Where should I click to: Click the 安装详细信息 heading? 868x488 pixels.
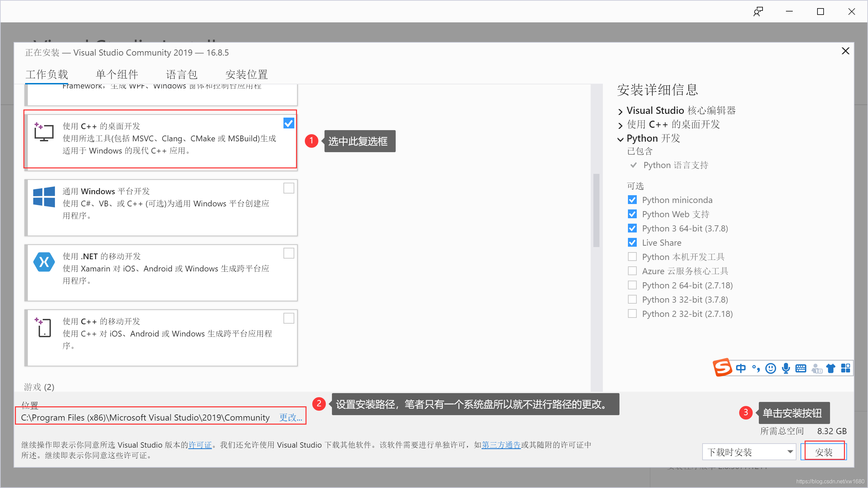click(657, 90)
